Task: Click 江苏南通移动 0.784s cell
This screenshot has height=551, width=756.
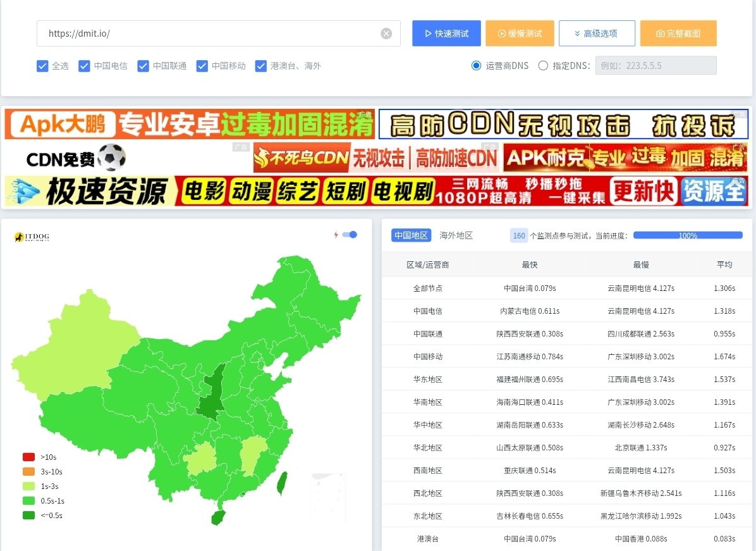Action: pos(530,357)
